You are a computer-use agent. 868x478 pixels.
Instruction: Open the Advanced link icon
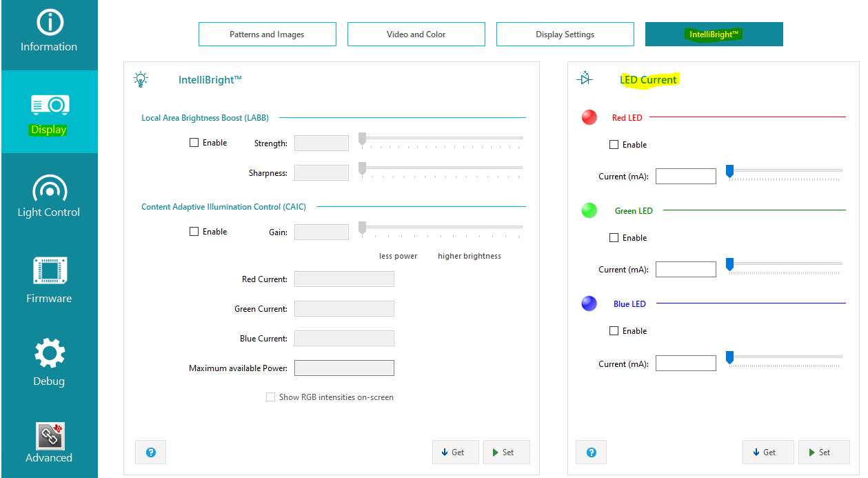(49, 436)
